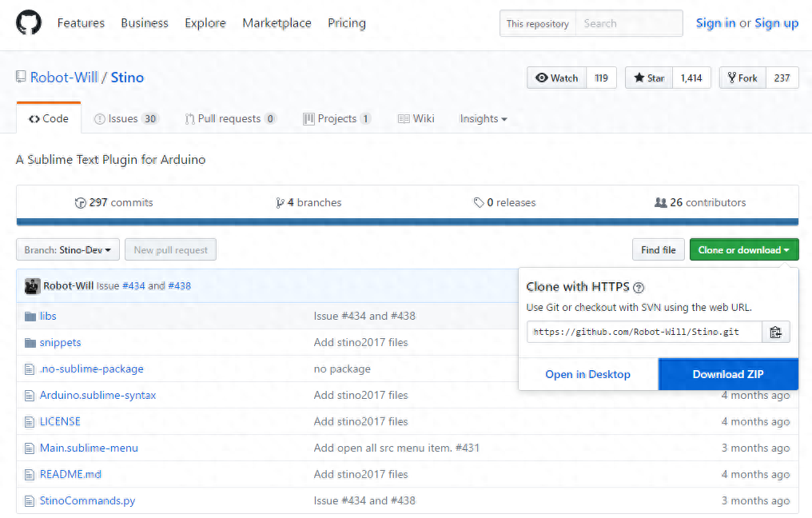Click the file icon beside Main.sublime-menu
The width and height of the screenshot is (812, 518).
[x=30, y=448]
